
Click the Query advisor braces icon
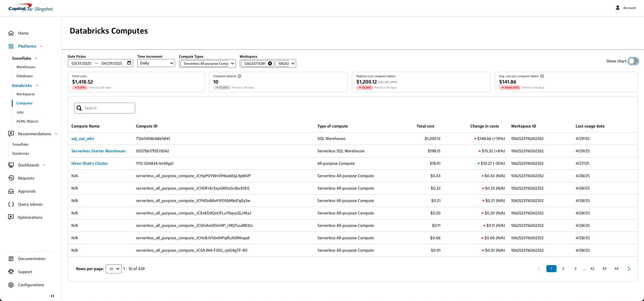pos(11,204)
